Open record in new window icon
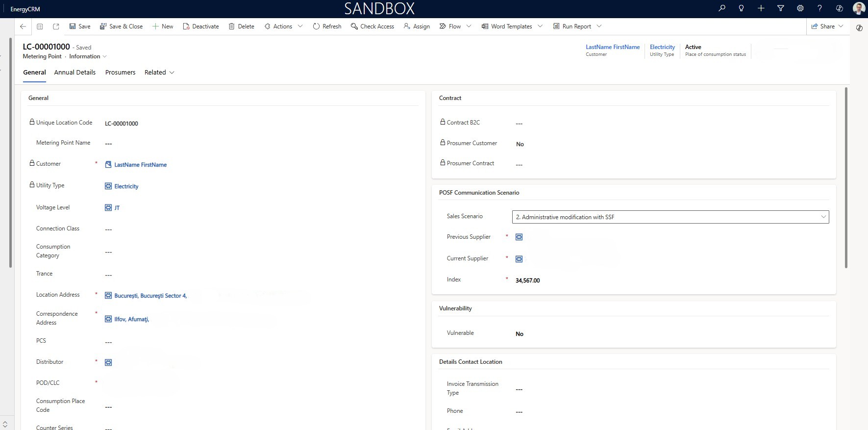 pyautogui.click(x=56, y=26)
